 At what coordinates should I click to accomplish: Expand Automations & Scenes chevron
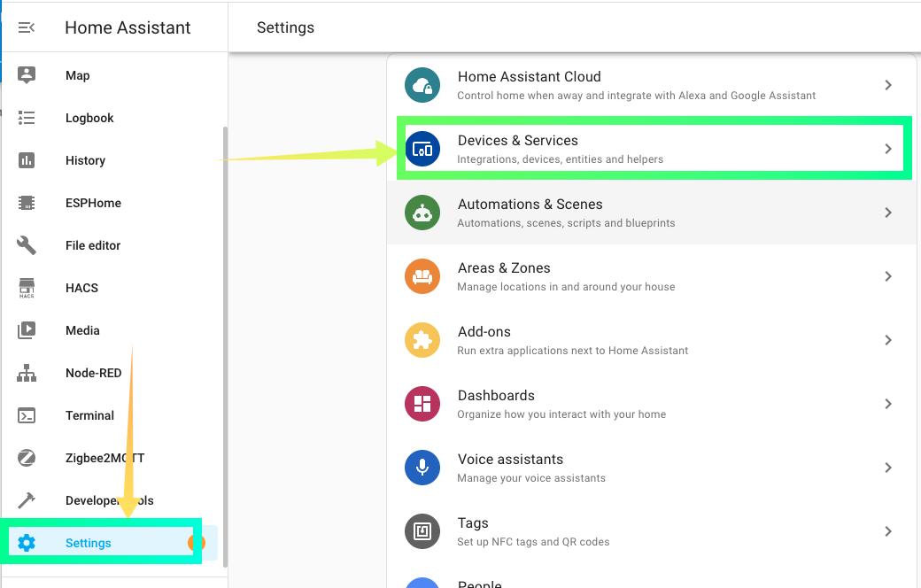pyautogui.click(x=888, y=213)
